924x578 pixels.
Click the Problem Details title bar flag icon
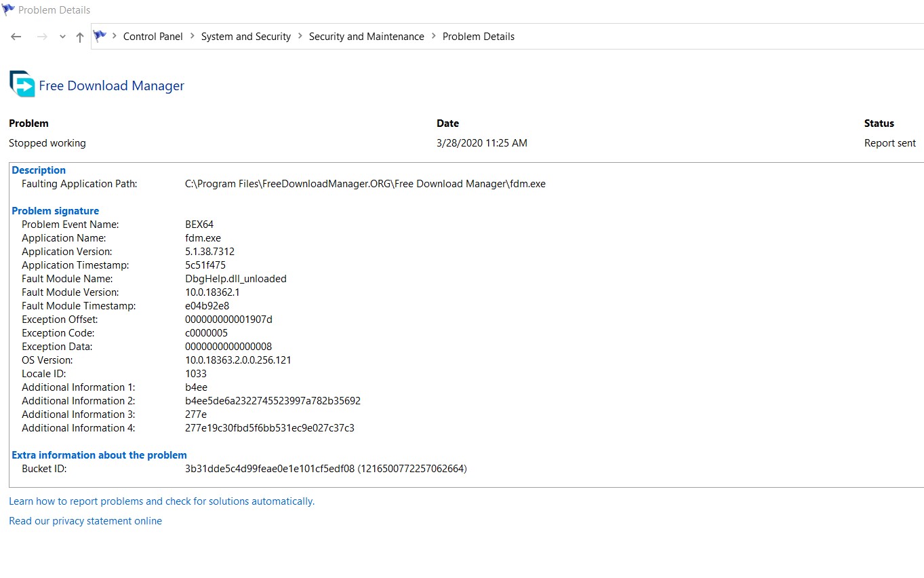(x=8, y=9)
